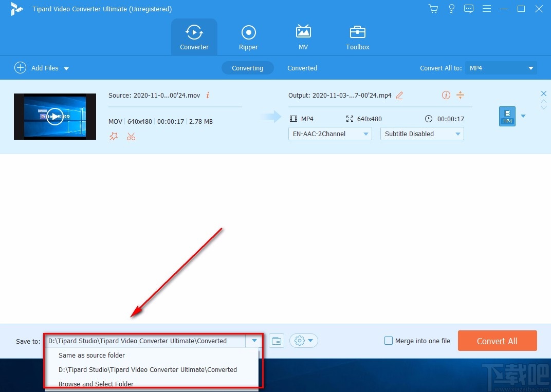Click the output info circle icon

click(446, 95)
